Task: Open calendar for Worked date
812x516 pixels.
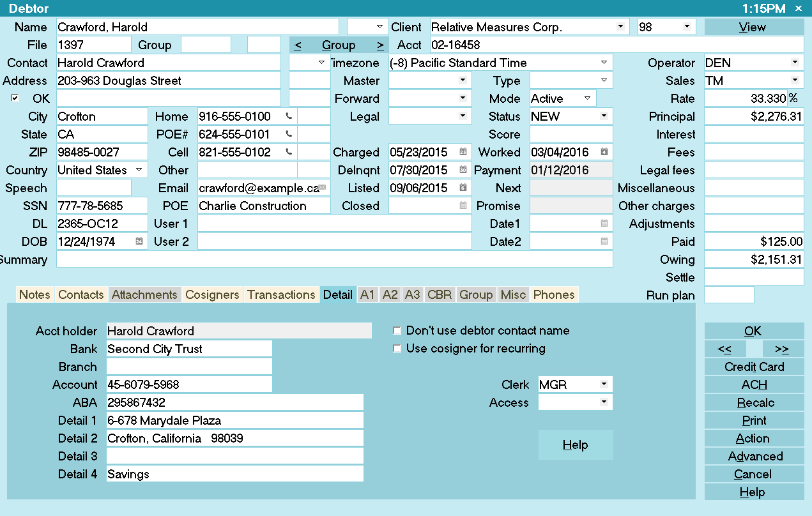Action: (x=604, y=152)
